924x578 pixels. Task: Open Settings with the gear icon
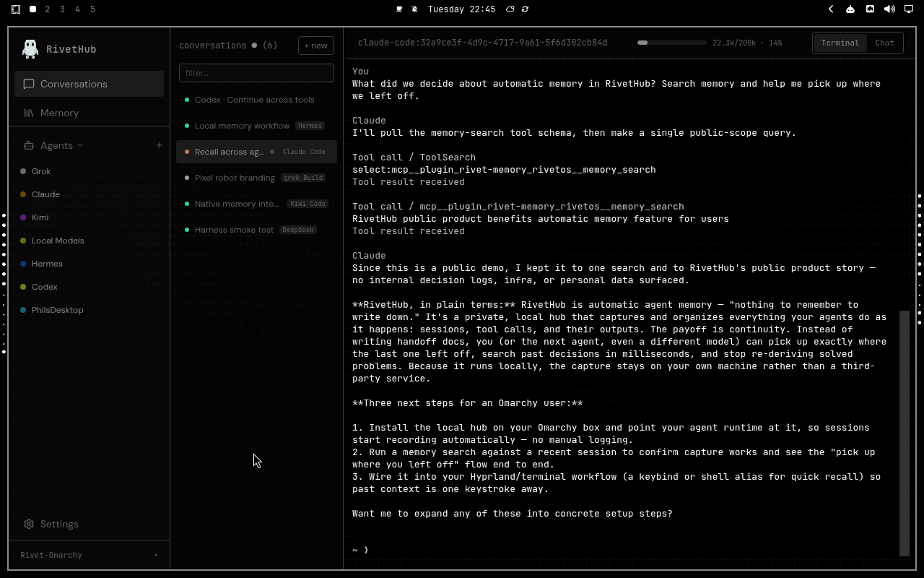click(29, 524)
